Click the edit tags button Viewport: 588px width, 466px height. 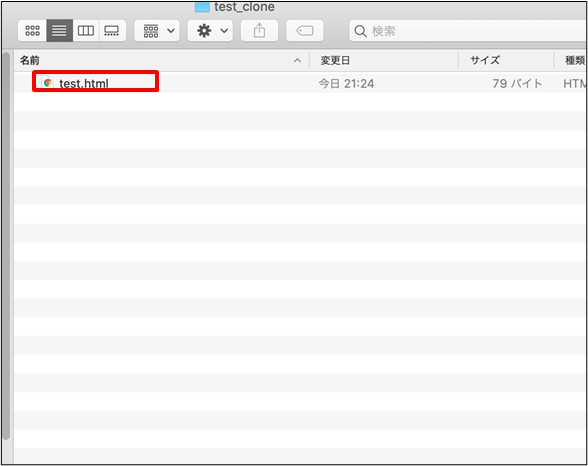305,31
